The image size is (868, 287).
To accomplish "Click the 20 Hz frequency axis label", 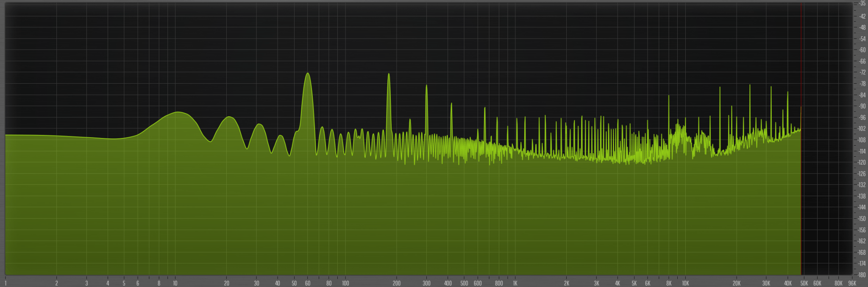I will [226, 283].
